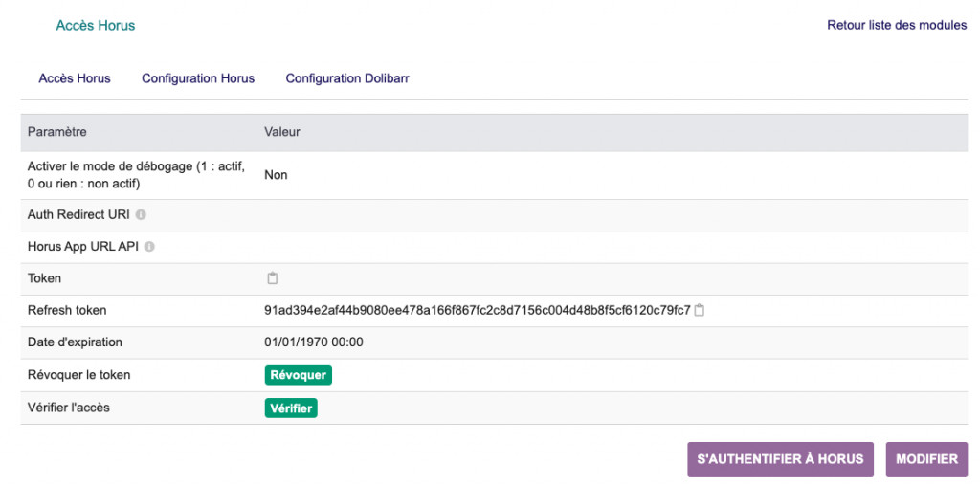Select the Auth Redirect URI label

click(x=78, y=215)
